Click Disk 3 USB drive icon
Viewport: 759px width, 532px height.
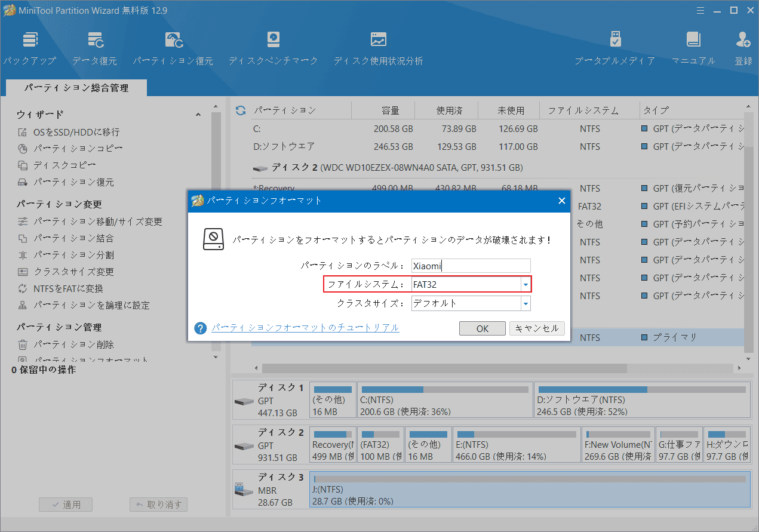[243, 490]
